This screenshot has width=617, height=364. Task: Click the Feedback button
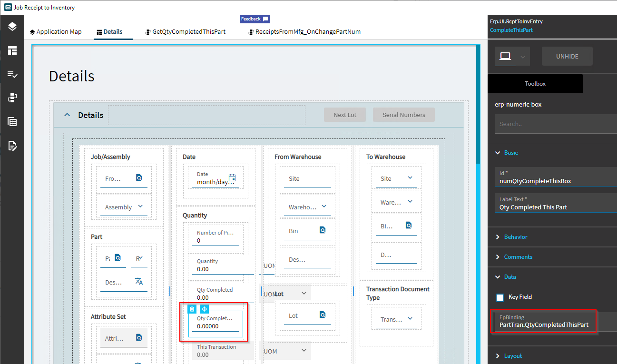(x=255, y=19)
